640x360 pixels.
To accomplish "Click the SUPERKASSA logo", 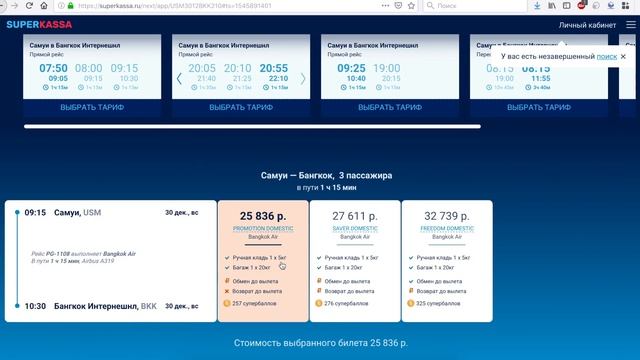I will point(39,24).
